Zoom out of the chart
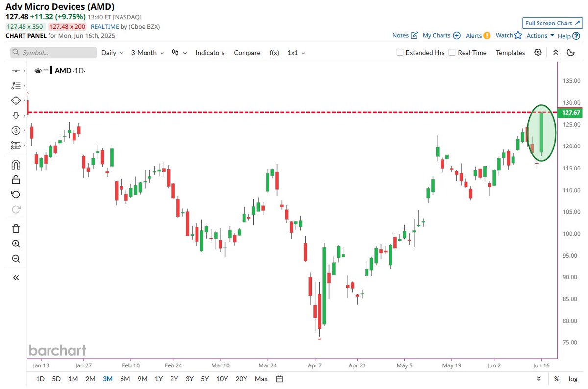This screenshot has height=389, width=588. coord(16,258)
